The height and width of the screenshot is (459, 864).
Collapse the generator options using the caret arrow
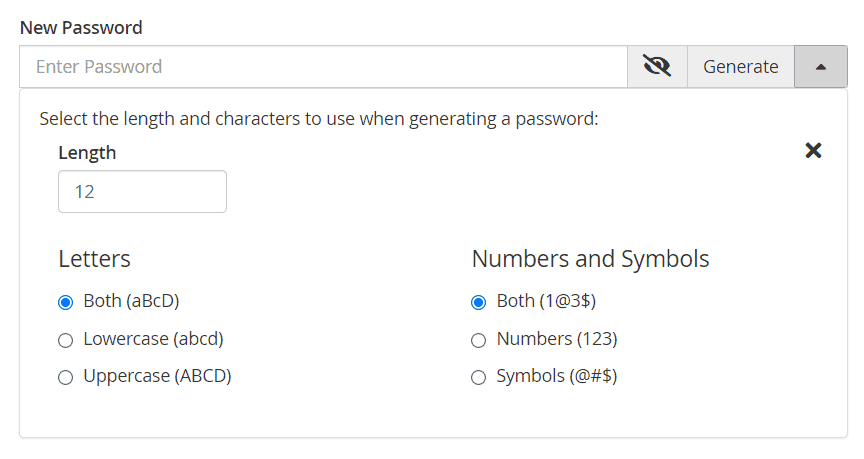820,67
